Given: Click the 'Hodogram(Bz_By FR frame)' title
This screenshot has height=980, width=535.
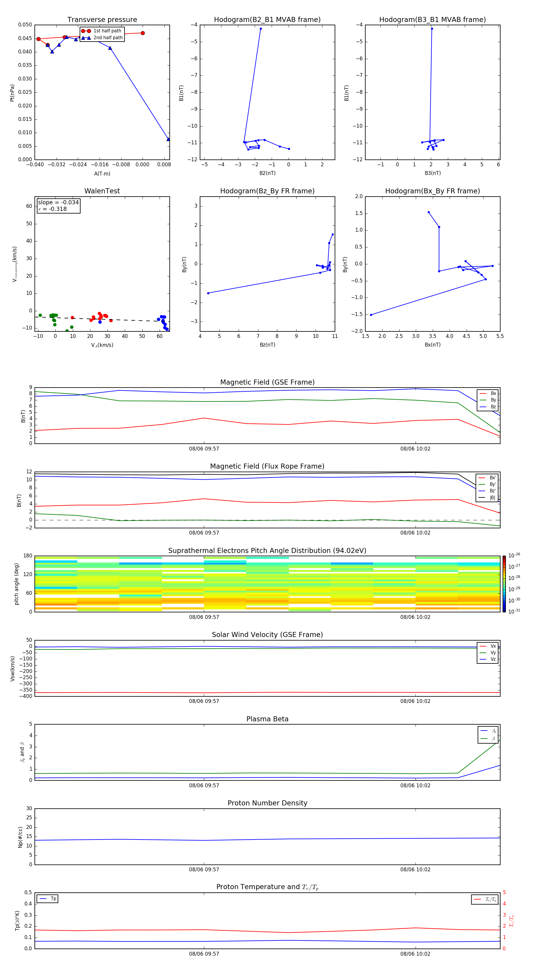Looking at the screenshot, I should click(x=267, y=191).
